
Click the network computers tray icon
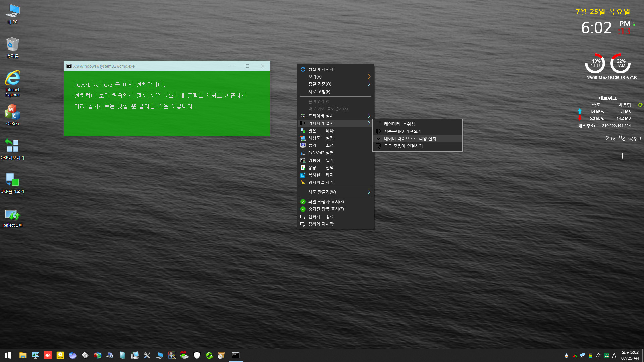[582, 356]
